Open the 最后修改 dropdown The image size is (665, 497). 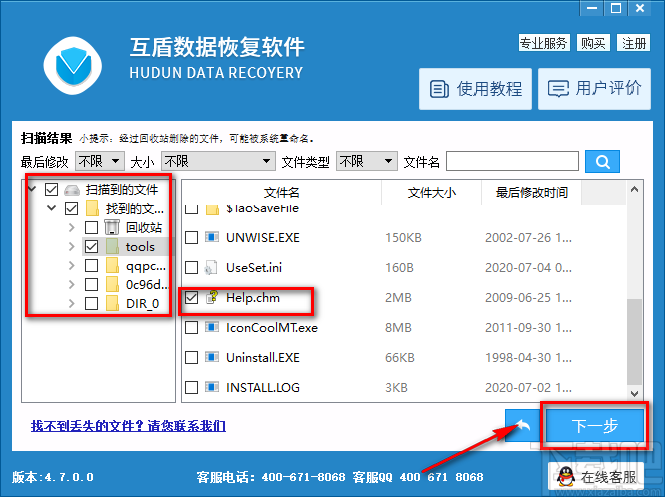pos(100,161)
